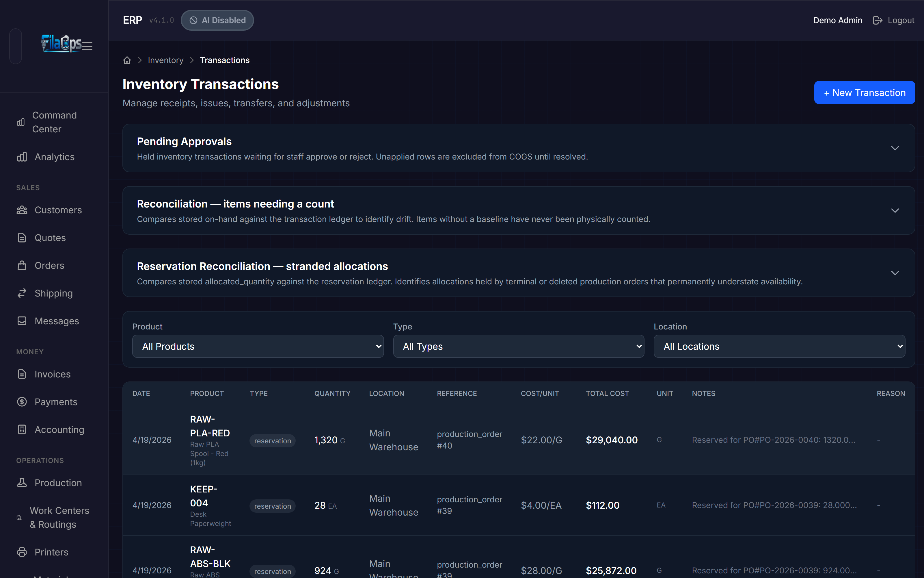Open Accounting in the sidebar
The image size is (924, 578).
(x=54, y=429)
